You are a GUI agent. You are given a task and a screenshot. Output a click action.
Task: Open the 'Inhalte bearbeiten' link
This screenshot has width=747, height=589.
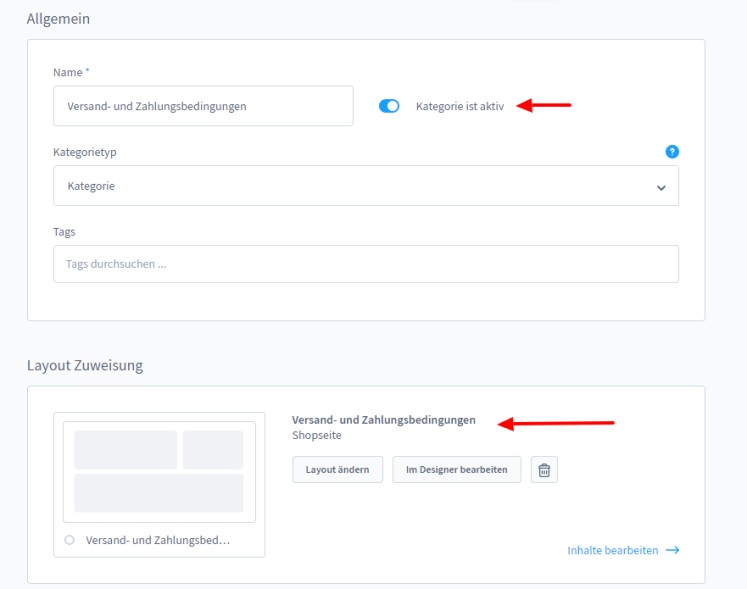tap(612, 550)
